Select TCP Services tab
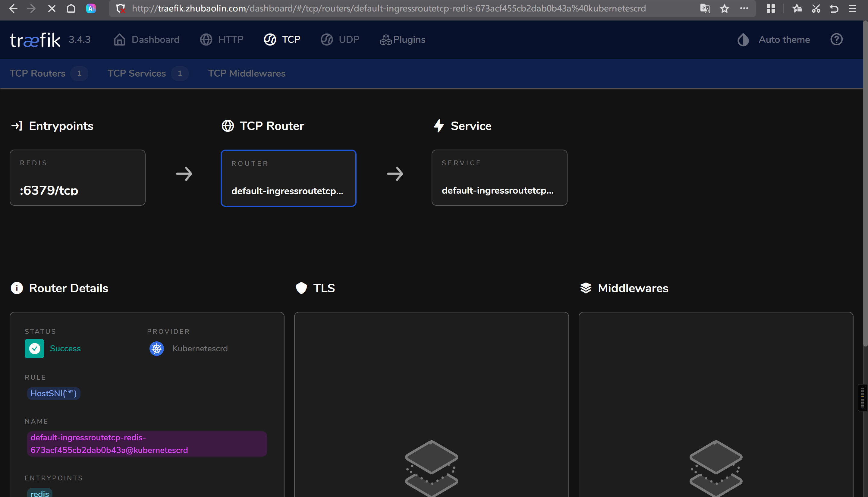 coord(137,73)
